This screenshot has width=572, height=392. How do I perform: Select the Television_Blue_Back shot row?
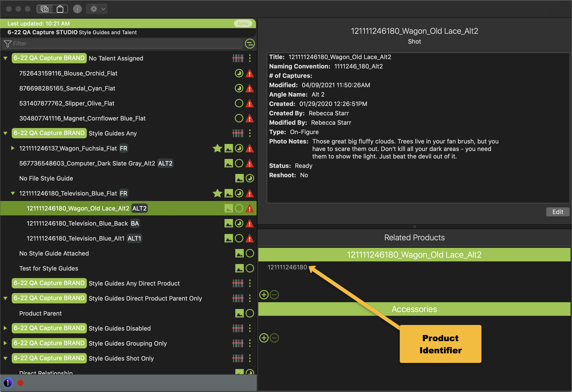tap(77, 223)
